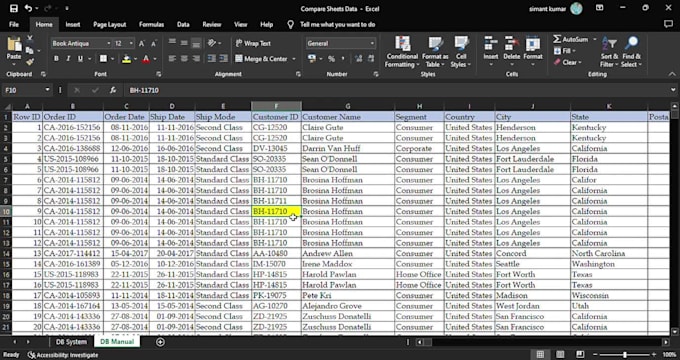This screenshot has height=360, width=680.
Task: Toggle Center alignment
Action: pyautogui.click(x=184, y=59)
